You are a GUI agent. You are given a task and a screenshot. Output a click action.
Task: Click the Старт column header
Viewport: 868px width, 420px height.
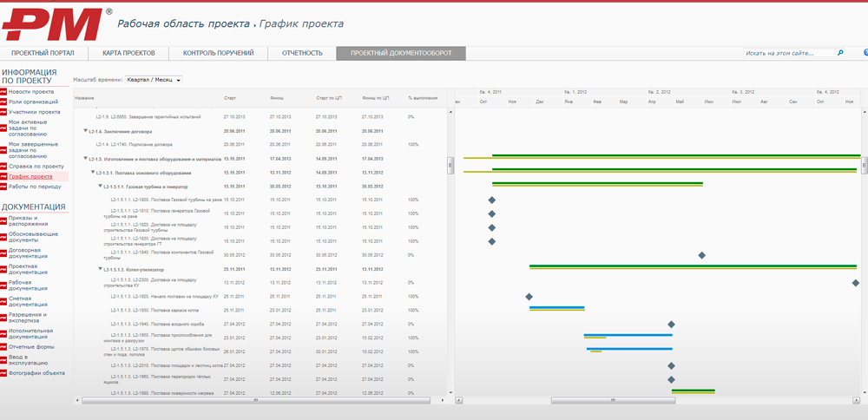230,98
